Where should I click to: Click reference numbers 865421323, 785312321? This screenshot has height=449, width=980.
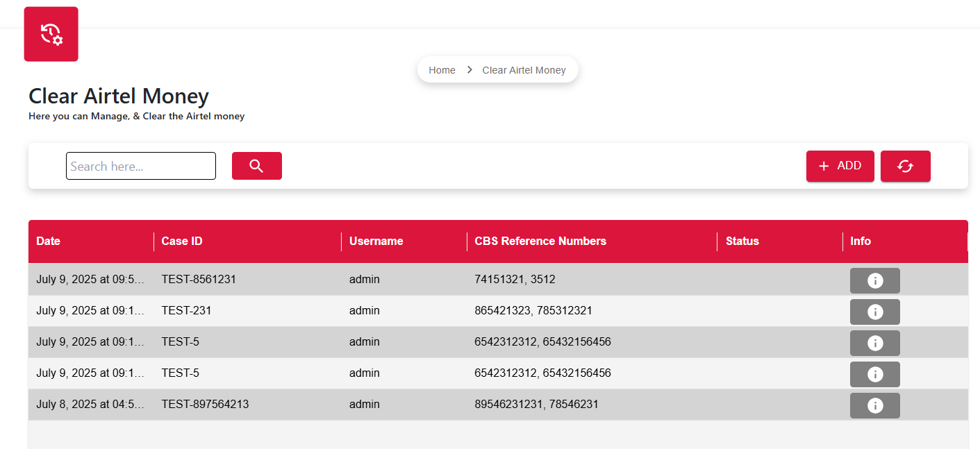point(533,310)
